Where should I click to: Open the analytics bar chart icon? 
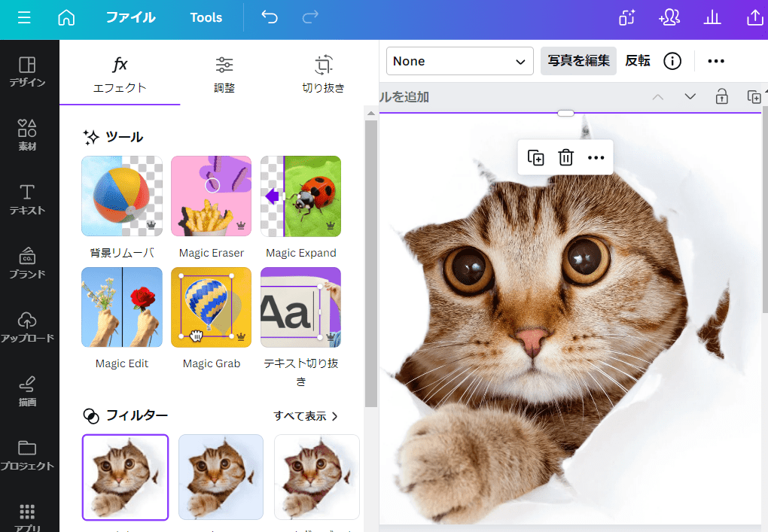(712, 18)
